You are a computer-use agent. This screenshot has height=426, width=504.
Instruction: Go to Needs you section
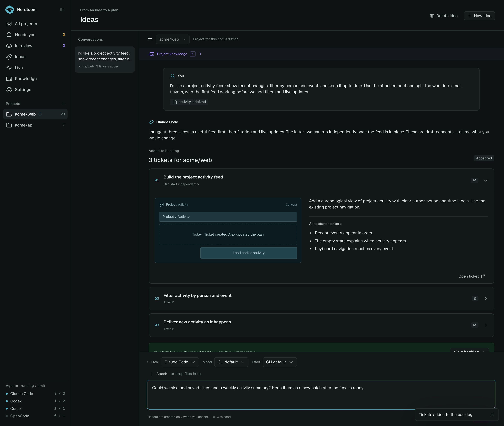coord(35,35)
